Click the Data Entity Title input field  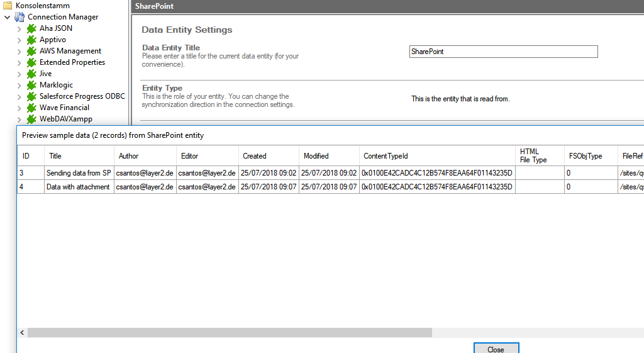[502, 52]
